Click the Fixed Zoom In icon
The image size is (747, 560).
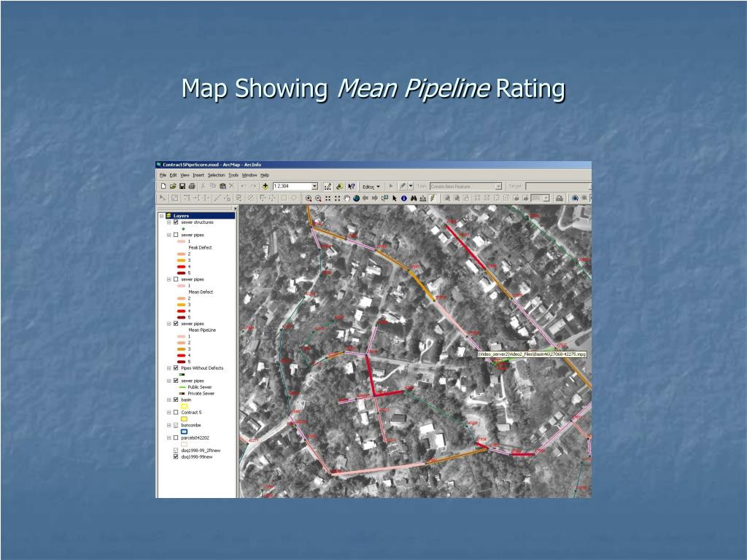click(328, 198)
